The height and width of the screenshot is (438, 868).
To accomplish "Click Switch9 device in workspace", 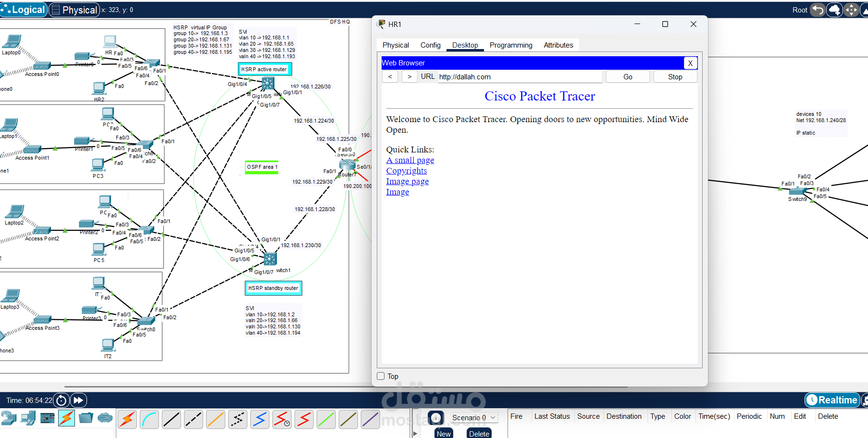I will 798,191.
